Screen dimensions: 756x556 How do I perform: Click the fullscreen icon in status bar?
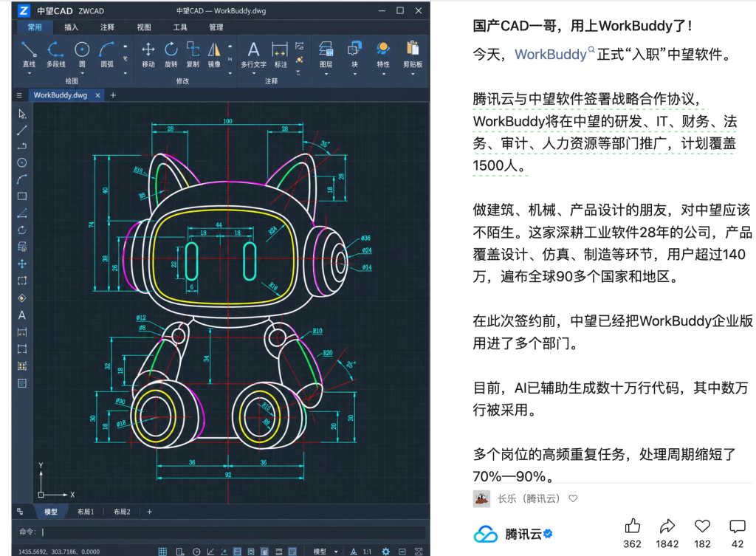(x=419, y=551)
